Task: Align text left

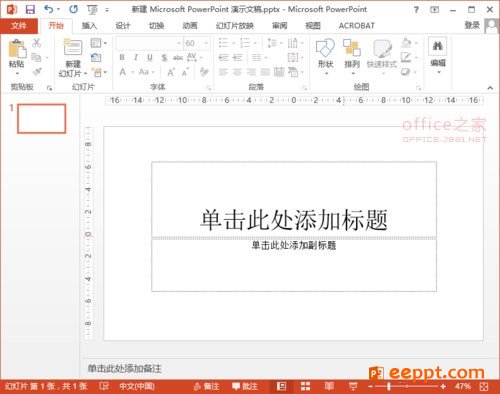Action: click(x=223, y=72)
